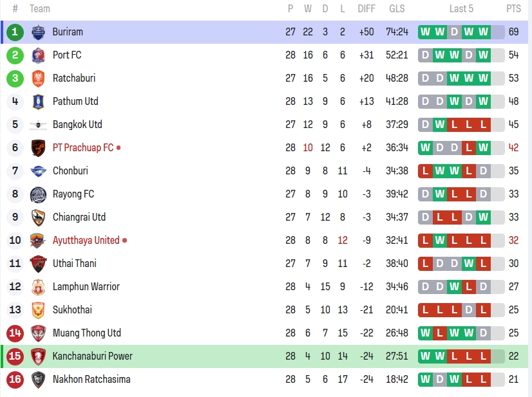Click the Nakhon Ratchasima team logo
Image resolution: width=532 pixels, height=397 pixels.
pyautogui.click(x=38, y=379)
